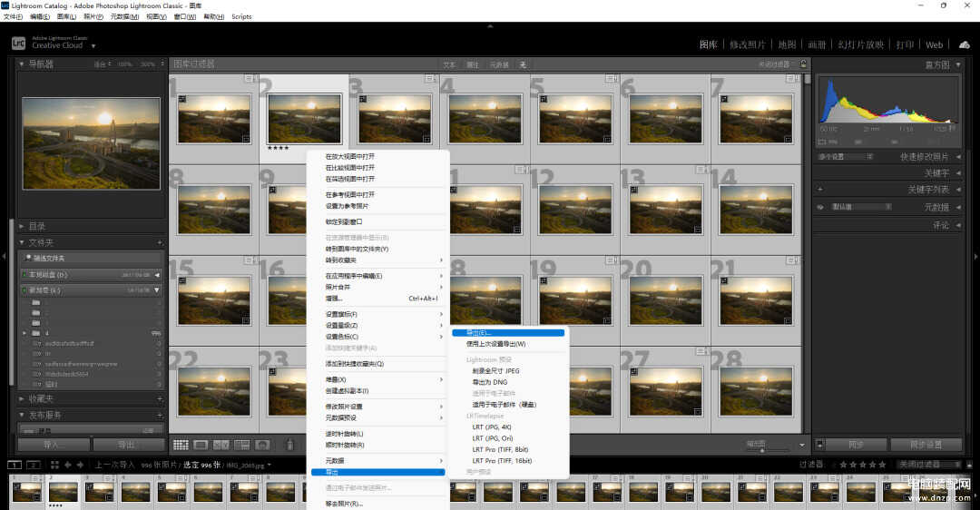Screen dimensions: 980x510
Task: Collapse the 文件夹 Folders panel
Action: tap(21, 242)
